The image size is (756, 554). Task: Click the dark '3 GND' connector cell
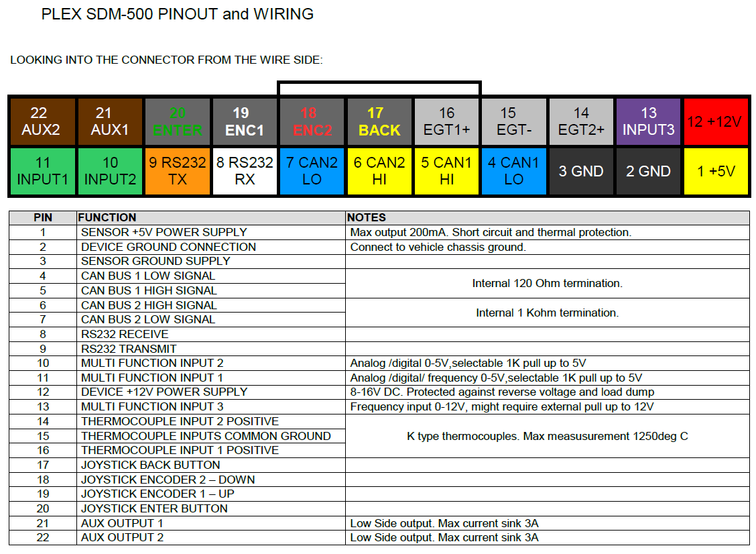[581, 171]
